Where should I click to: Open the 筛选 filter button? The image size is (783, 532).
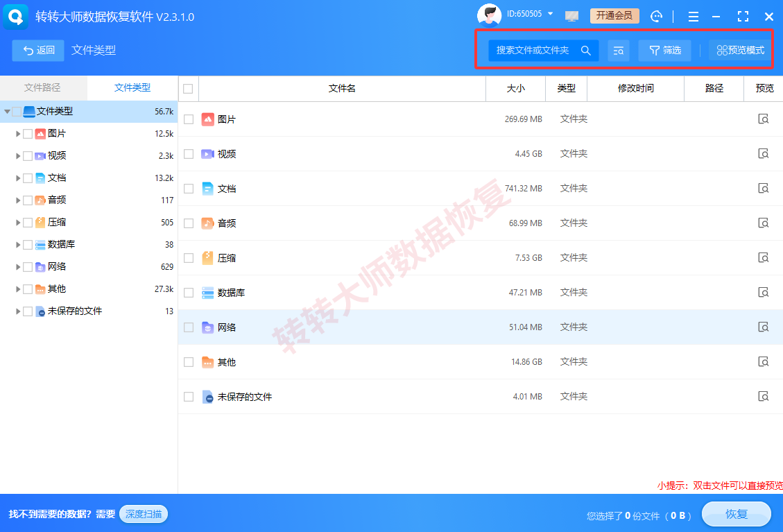[x=664, y=51]
